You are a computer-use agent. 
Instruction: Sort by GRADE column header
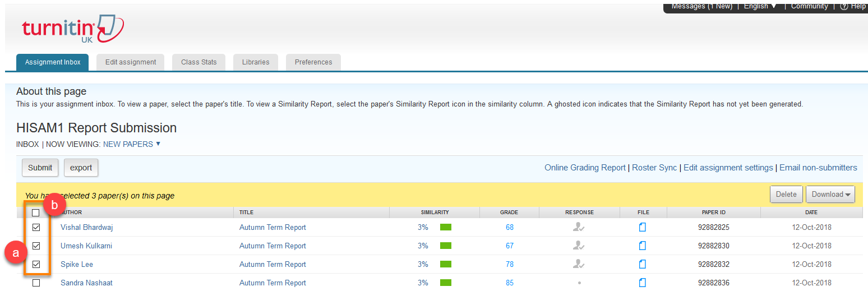tap(509, 213)
